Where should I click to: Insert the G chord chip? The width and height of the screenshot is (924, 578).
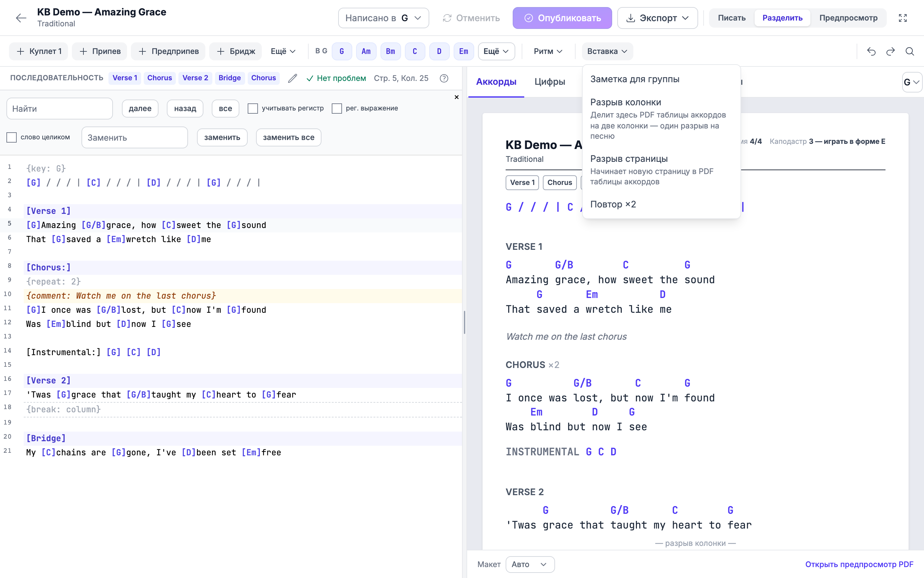coord(342,51)
